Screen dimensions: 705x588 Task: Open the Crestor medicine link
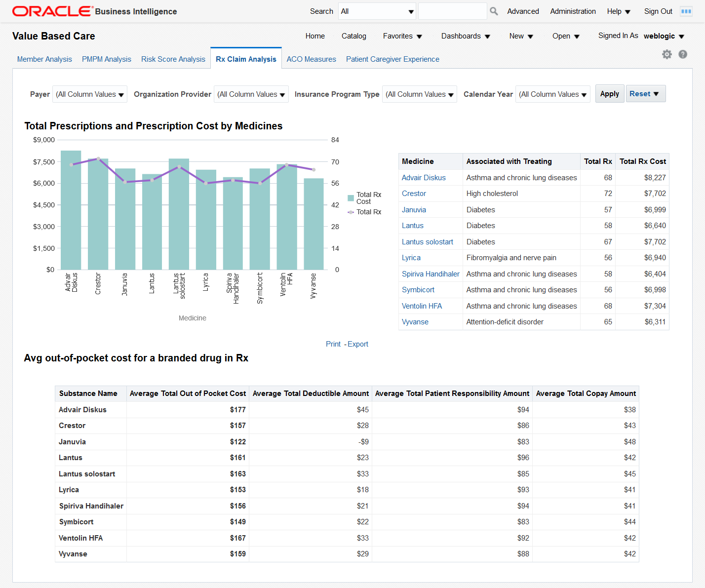point(414,194)
